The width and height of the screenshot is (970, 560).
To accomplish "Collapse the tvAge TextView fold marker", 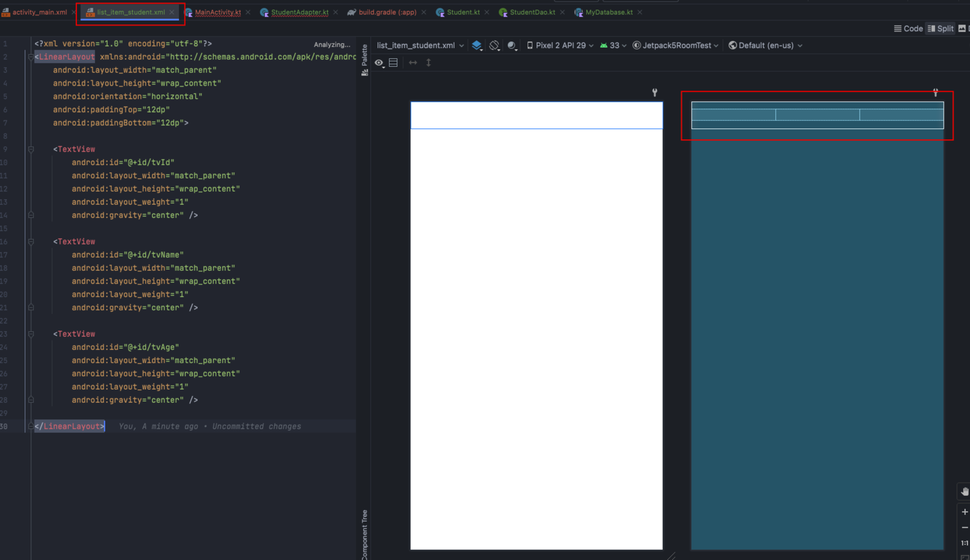I will (31, 334).
